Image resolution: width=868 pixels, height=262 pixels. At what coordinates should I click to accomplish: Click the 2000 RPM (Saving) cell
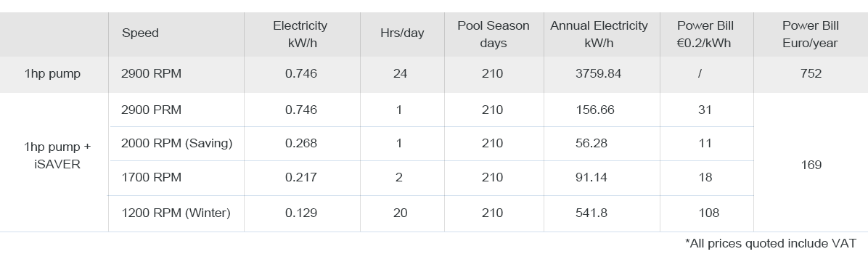176,144
